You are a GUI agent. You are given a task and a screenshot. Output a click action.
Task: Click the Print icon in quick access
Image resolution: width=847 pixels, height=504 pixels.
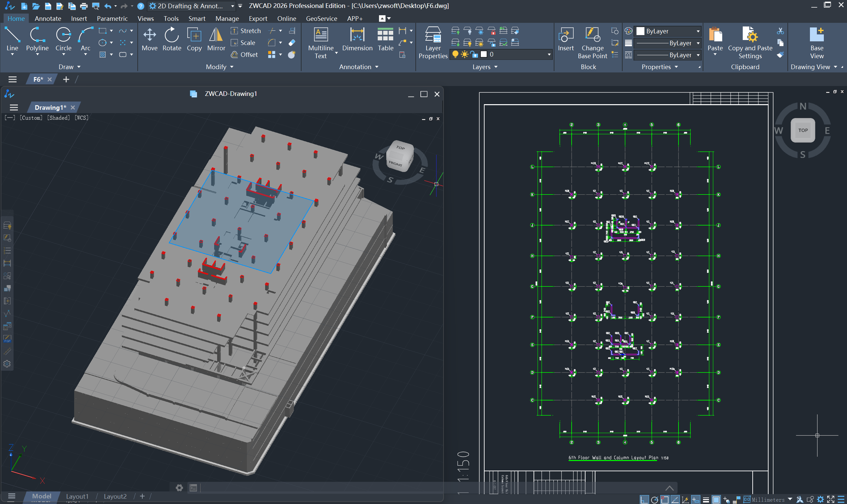[x=84, y=6]
